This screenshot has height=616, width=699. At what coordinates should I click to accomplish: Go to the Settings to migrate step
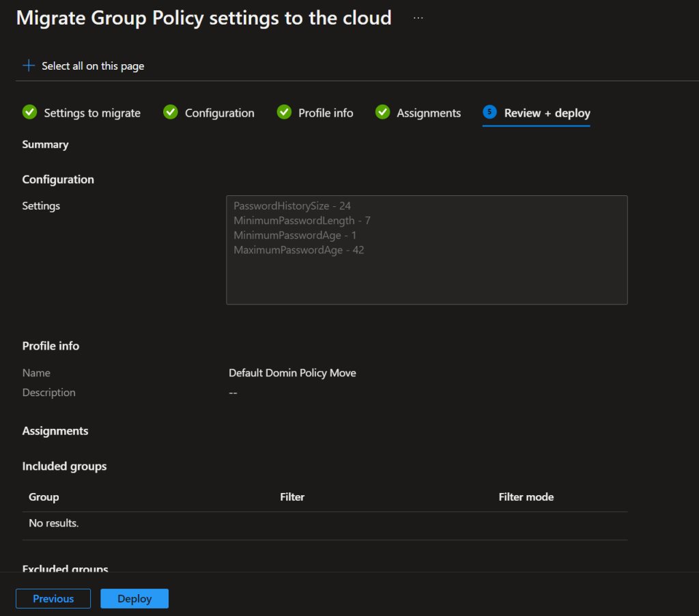(92, 113)
